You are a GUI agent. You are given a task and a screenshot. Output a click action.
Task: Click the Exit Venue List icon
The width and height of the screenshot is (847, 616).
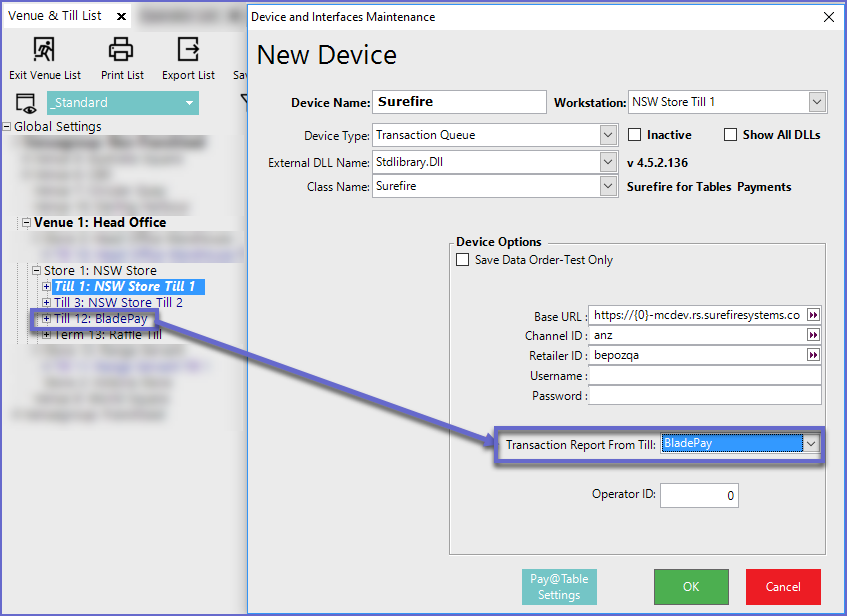44,49
